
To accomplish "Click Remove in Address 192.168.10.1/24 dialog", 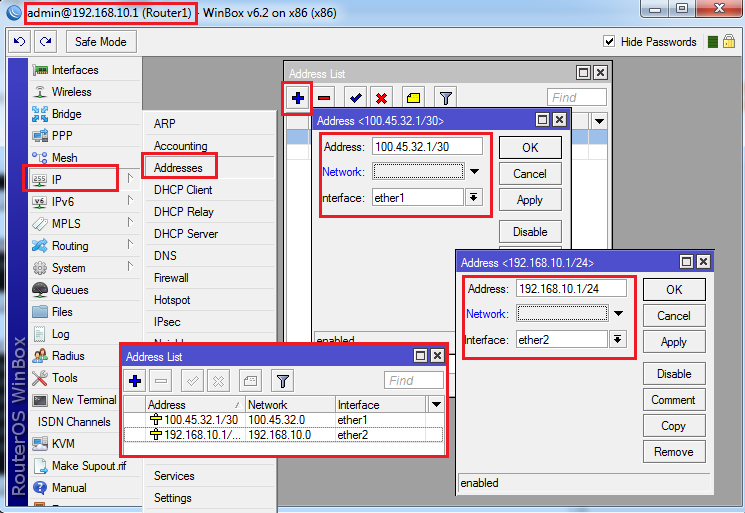I will pyautogui.click(x=674, y=452).
